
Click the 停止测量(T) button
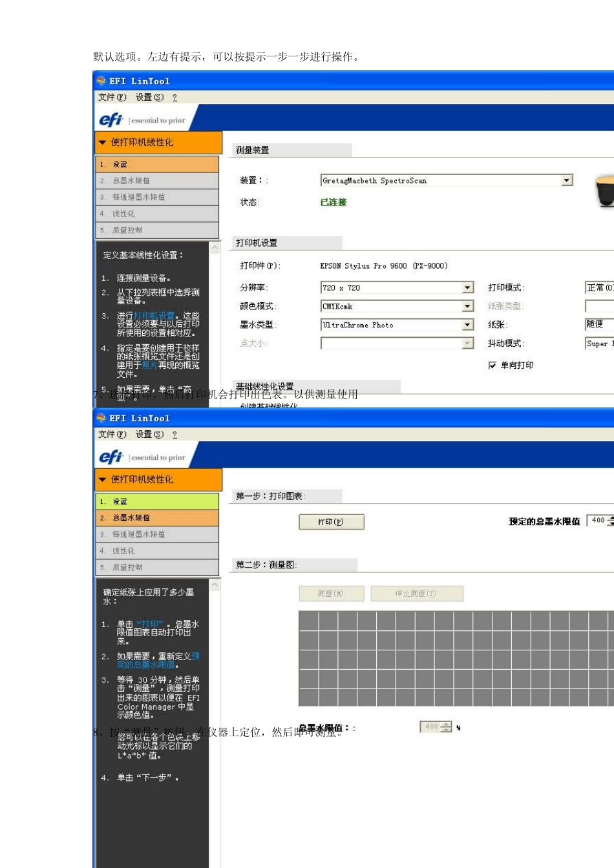(x=417, y=594)
